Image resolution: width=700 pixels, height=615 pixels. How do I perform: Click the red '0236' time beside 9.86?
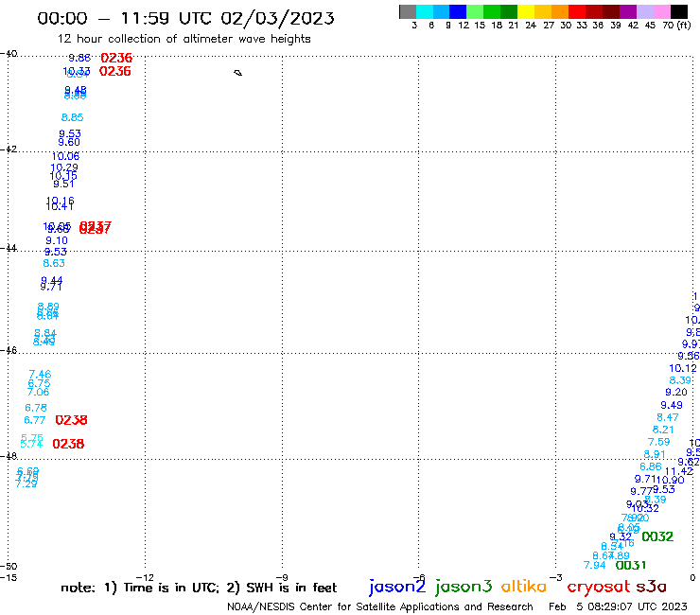pos(116,58)
